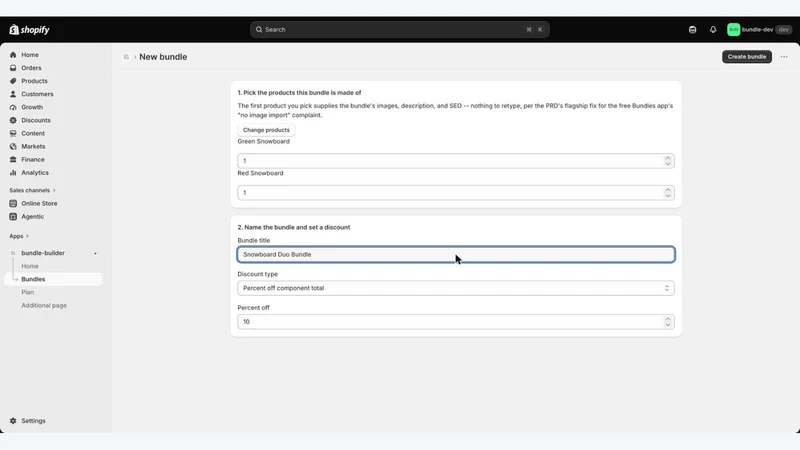This screenshot has height=450, width=800.
Task: Open Settings link in sidebar
Action: 33,421
